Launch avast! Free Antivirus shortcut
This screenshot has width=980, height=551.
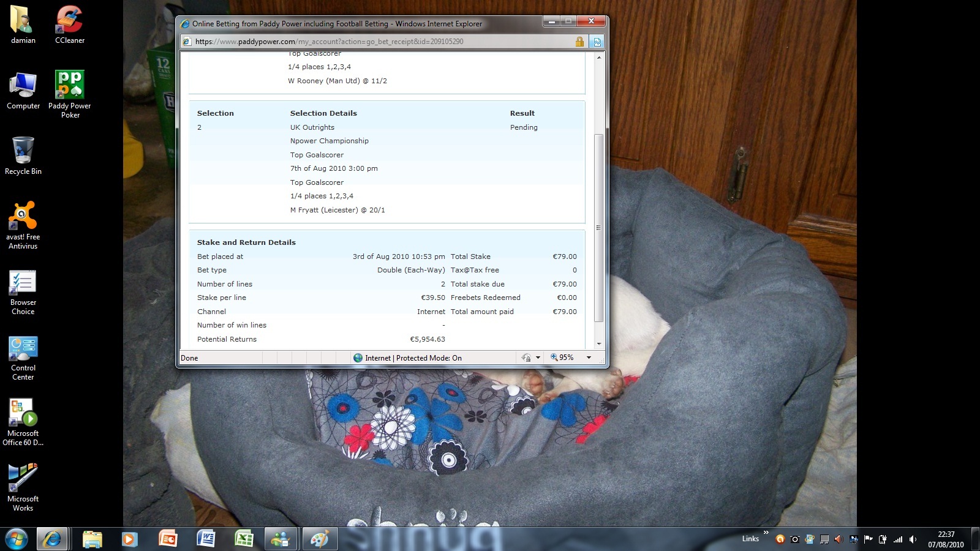coord(23,225)
